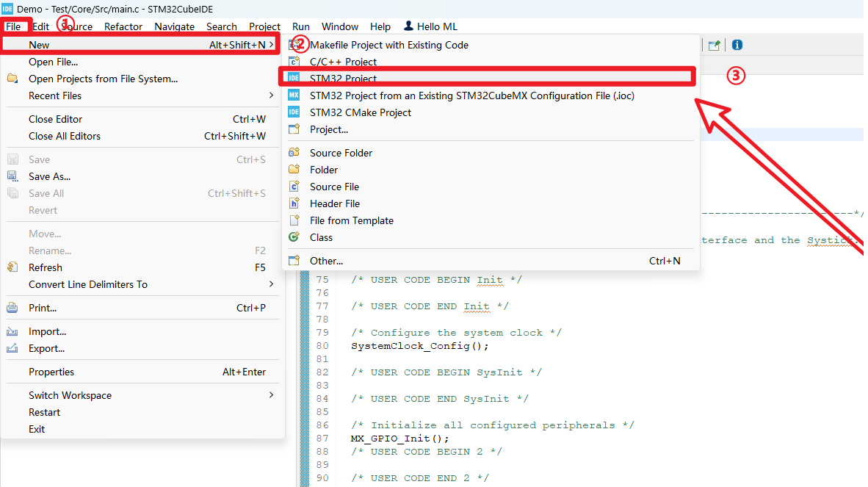Click the comment /* Initialize all configured peripherals */
The width and height of the screenshot is (868, 487).
[x=493, y=425]
